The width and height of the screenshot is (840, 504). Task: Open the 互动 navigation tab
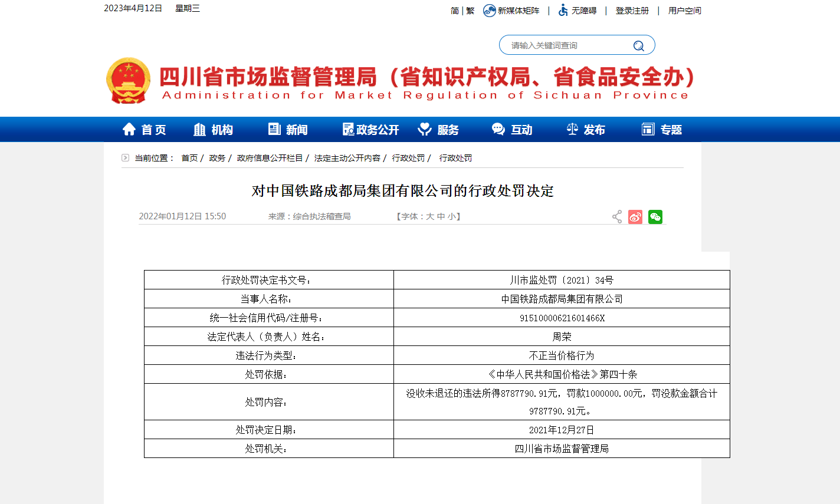point(512,130)
